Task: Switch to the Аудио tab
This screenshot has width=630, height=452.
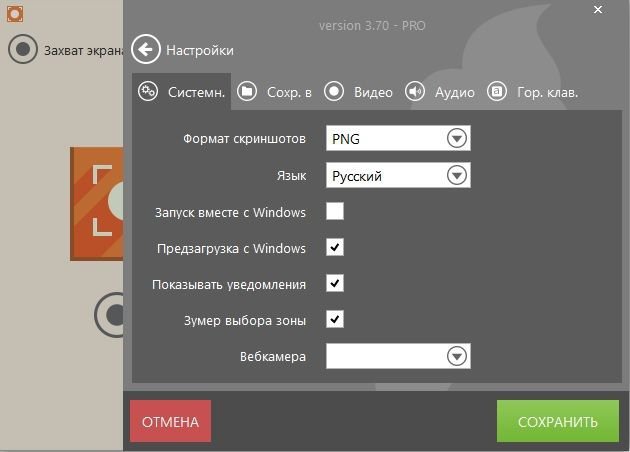Action: [440, 92]
